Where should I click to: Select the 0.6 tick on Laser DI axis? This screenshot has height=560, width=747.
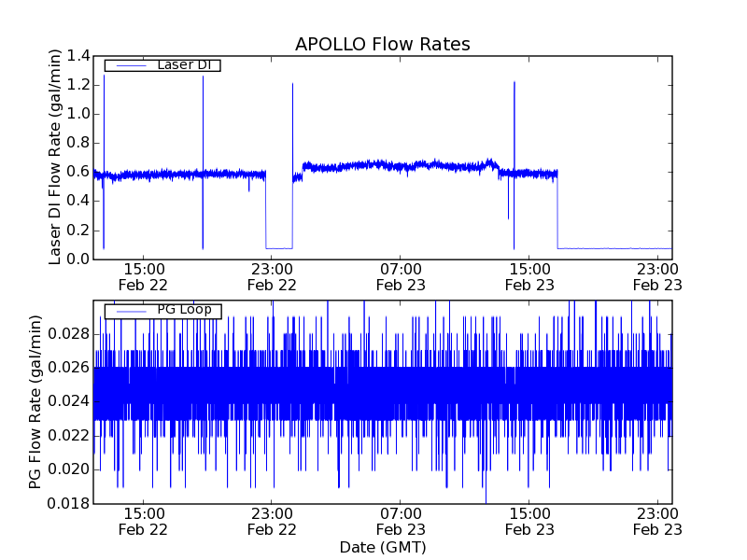coord(78,173)
